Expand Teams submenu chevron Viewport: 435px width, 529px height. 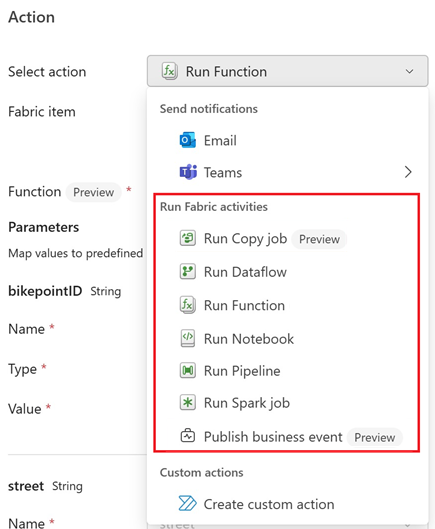[x=408, y=172]
